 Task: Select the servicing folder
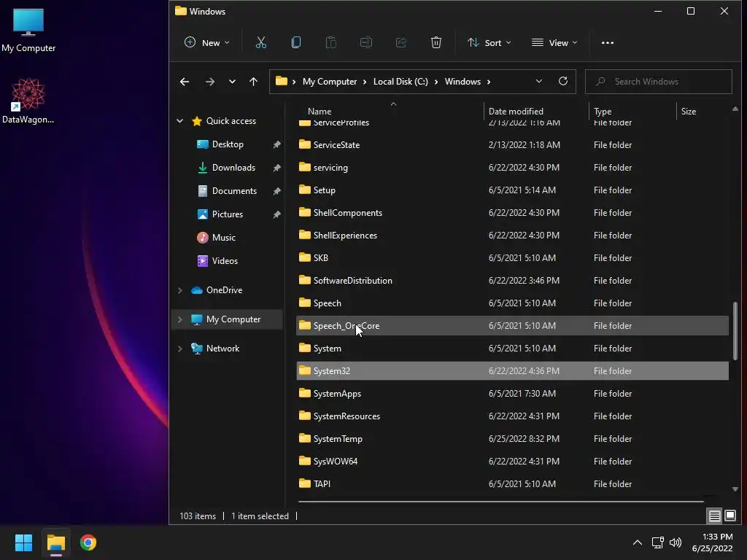(512, 168)
